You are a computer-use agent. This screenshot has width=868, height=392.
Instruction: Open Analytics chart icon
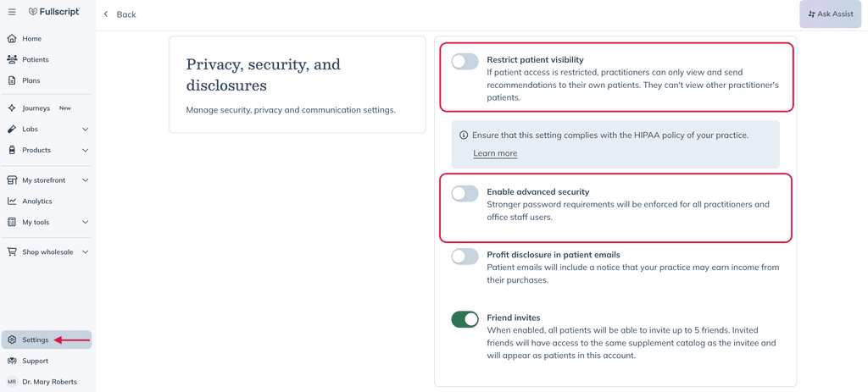point(12,202)
